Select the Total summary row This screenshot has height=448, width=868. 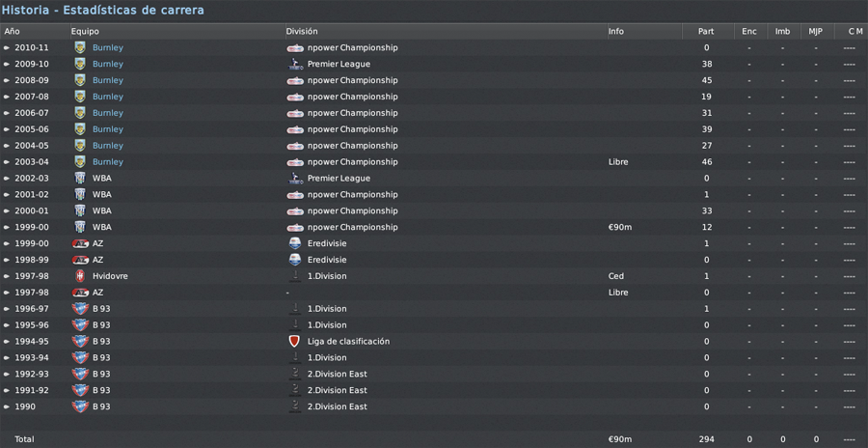coord(434,439)
